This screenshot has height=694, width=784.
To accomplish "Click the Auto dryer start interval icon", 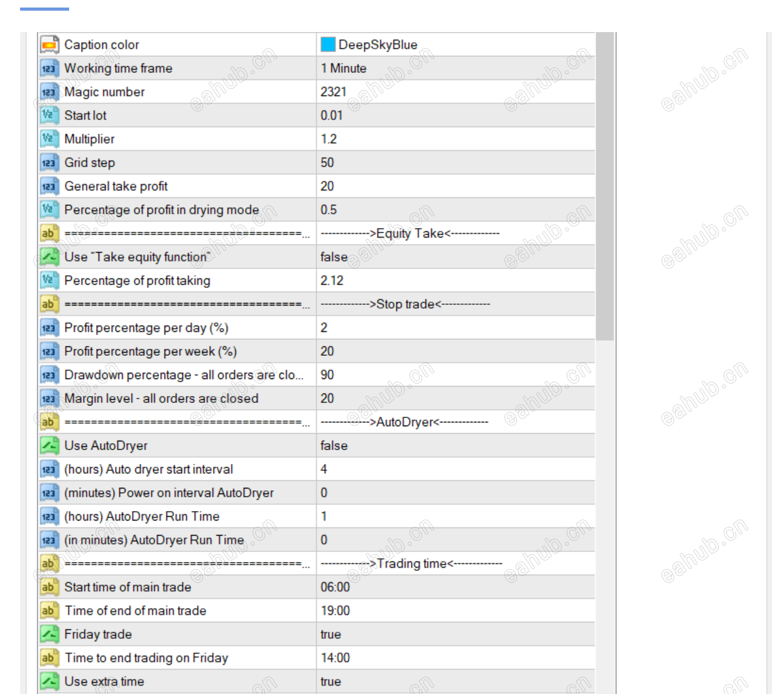I will click(x=49, y=469).
